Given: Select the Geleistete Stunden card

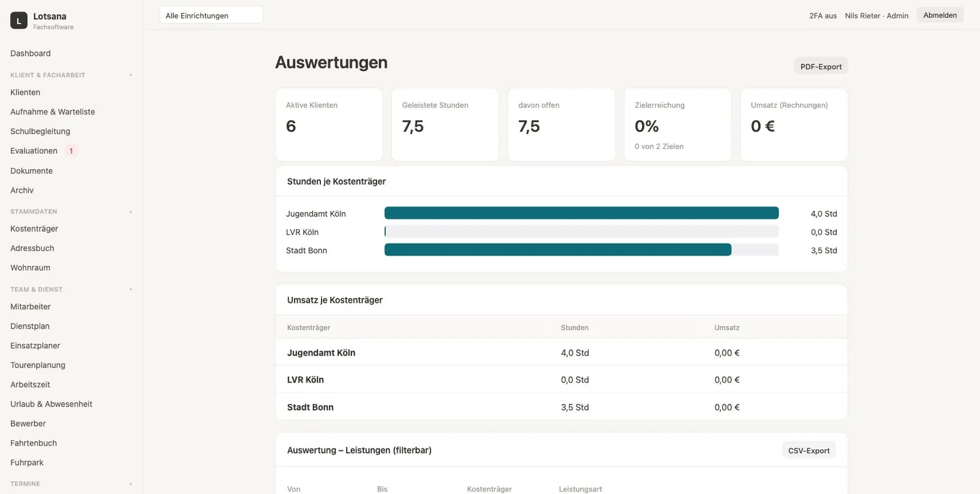Looking at the screenshot, I should click(445, 125).
